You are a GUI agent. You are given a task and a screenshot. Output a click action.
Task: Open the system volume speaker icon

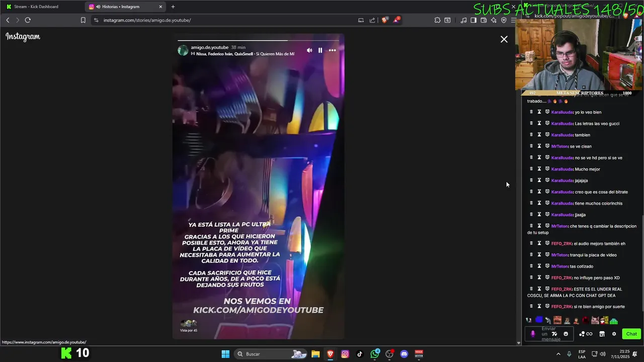(603, 354)
